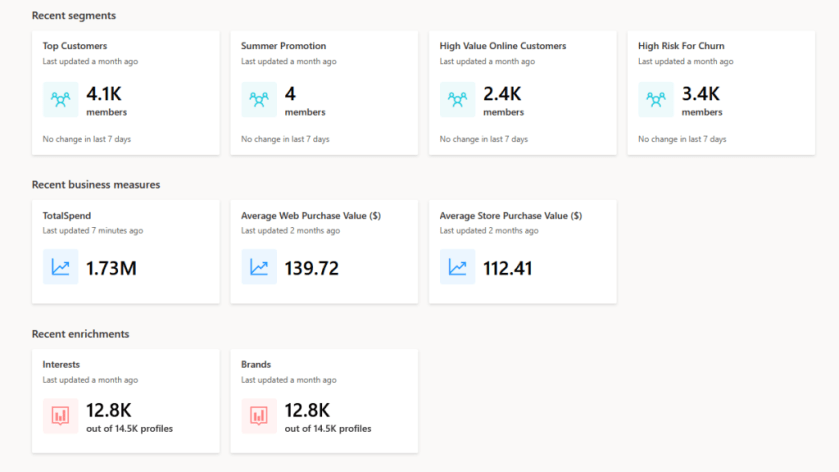Screen dimensions: 839x472
Task: Open the High Risk For Churn title
Action: (x=681, y=46)
